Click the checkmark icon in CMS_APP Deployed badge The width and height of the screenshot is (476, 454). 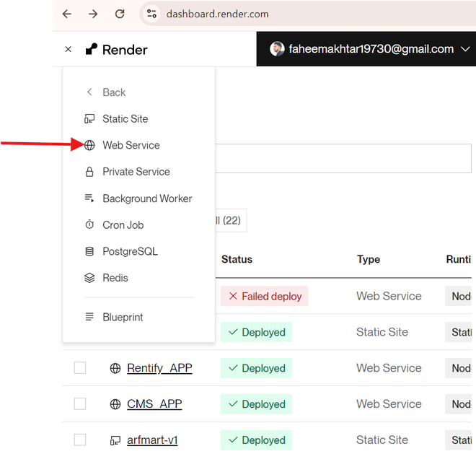click(x=233, y=404)
